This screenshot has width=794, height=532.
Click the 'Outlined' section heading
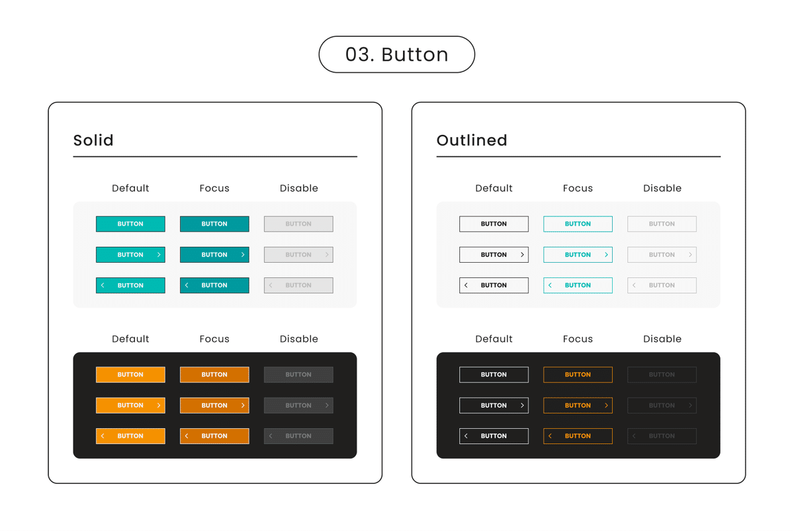(x=472, y=140)
